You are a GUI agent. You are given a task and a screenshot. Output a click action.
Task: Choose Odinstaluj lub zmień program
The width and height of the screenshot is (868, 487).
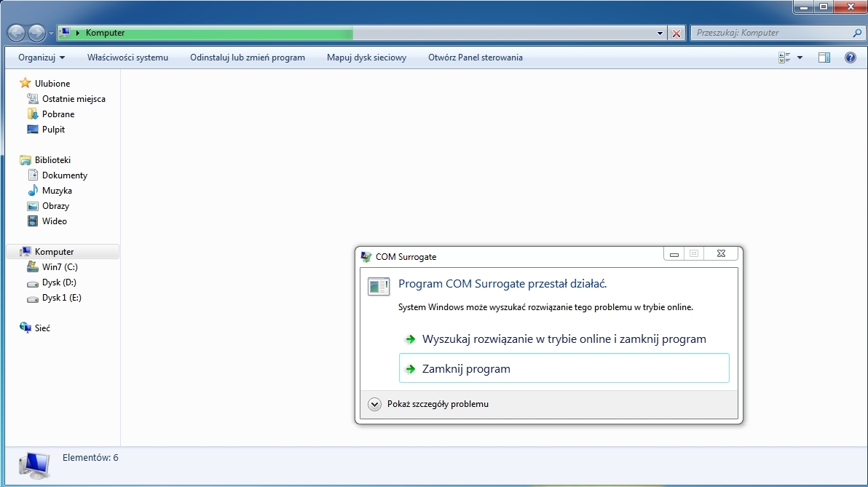(x=248, y=58)
